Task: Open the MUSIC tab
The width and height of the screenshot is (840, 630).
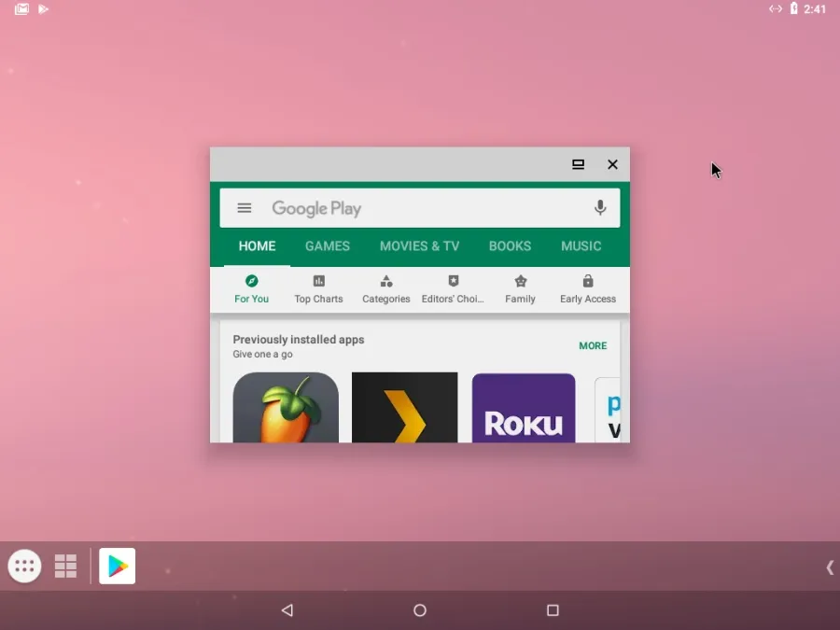Action: [581, 245]
